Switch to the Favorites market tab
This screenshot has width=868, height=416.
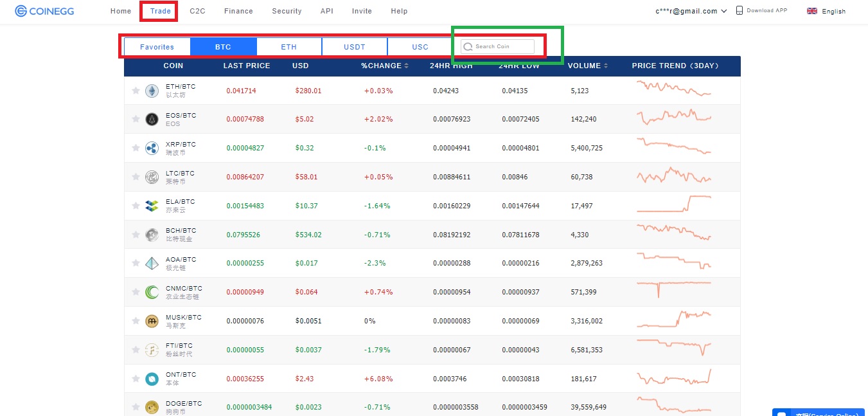pos(157,47)
